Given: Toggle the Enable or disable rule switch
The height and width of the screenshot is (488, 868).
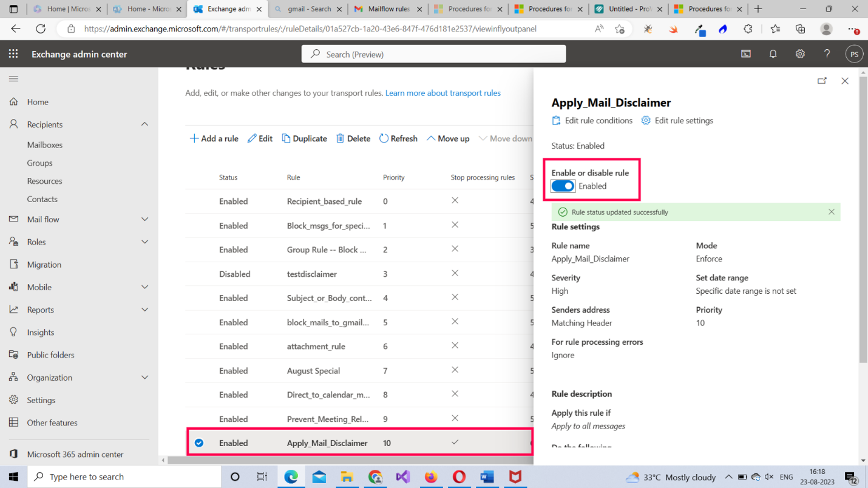Looking at the screenshot, I should 563,186.
